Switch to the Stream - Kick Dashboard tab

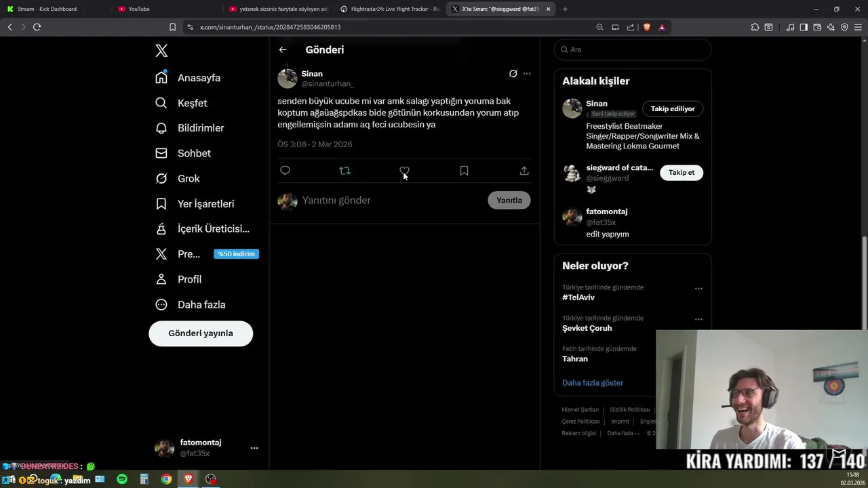(56, 9)
